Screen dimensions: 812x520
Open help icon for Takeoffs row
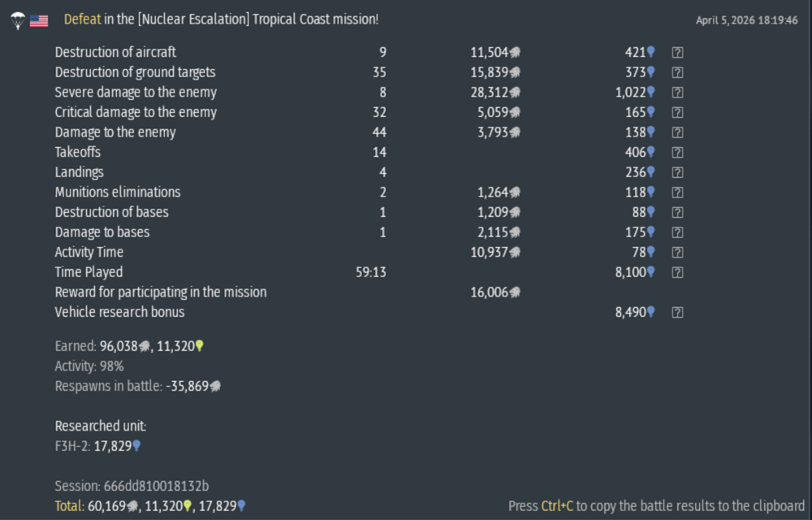pos(677,152)
